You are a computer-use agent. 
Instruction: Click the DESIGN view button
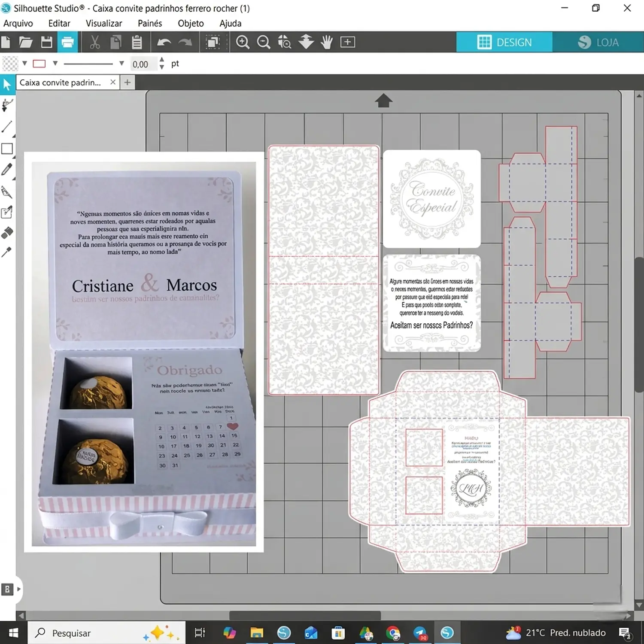point(504,42)
